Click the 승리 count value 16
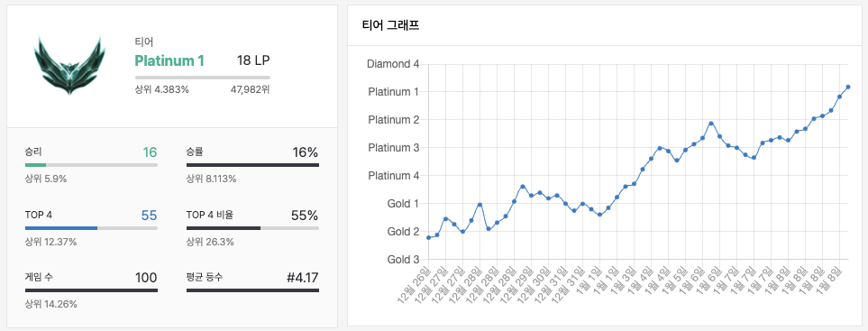 pyautogui.click(x=150, y=152)
